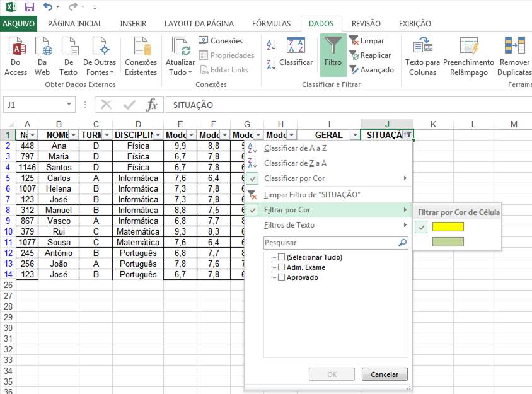Click the Cancelar button
This screenshot has height=394, width=532.
[385, 374]
